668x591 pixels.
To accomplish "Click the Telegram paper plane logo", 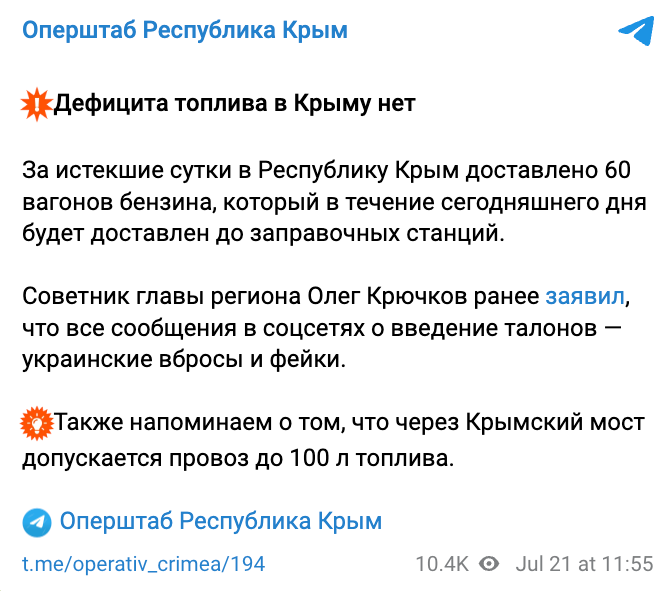I will tap(636, 31).
